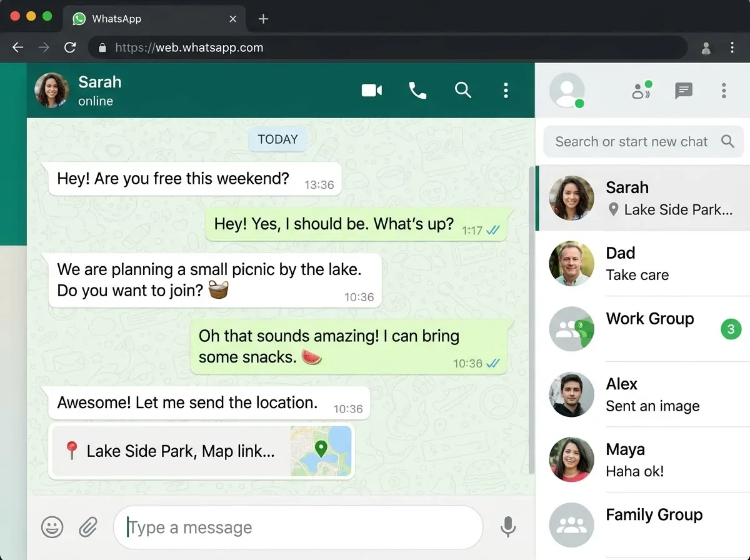View the location map thumbnail
Screen dimensions: 750x560
321,451
